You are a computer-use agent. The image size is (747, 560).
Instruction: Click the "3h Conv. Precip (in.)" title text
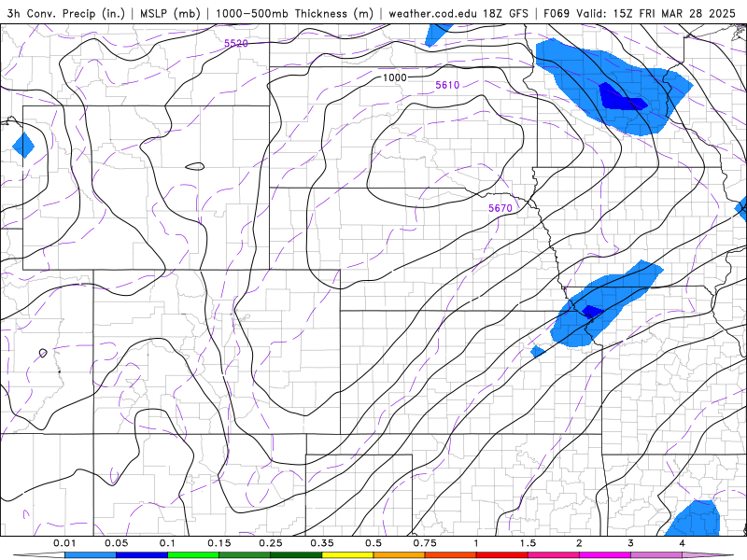pyautogui.click(x=65, y=14)
